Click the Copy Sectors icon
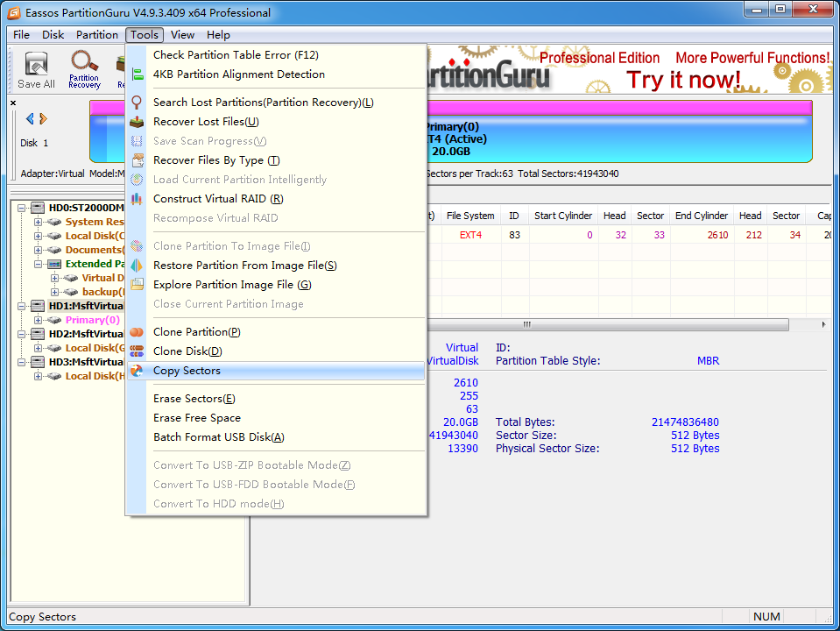Viewport: 840px width, 631px height. click(x=138, y=371)
